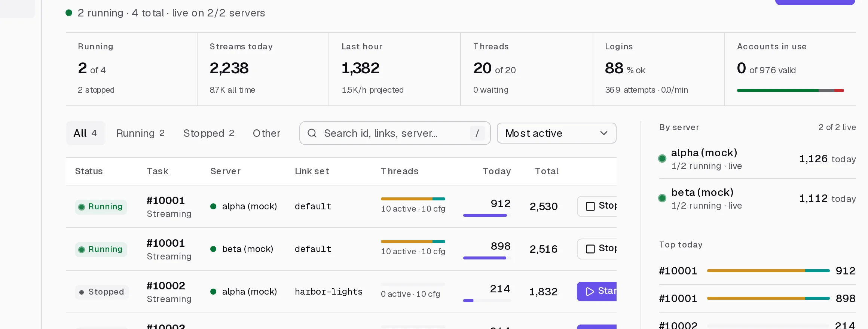Click the Running badge for beta (mock) row
The height and width of the screenshot is (329, 868).
coord(101,249)
